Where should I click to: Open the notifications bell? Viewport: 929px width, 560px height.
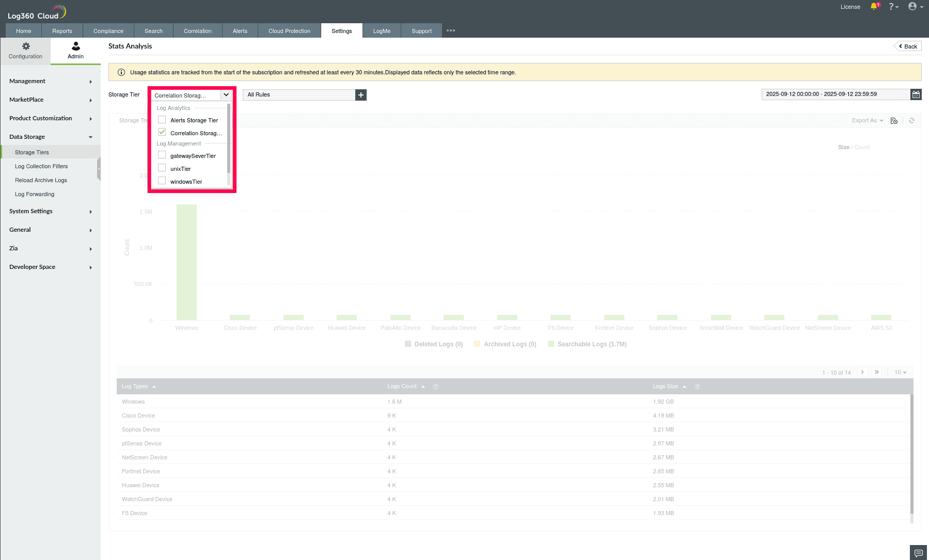tap(874, 7)
